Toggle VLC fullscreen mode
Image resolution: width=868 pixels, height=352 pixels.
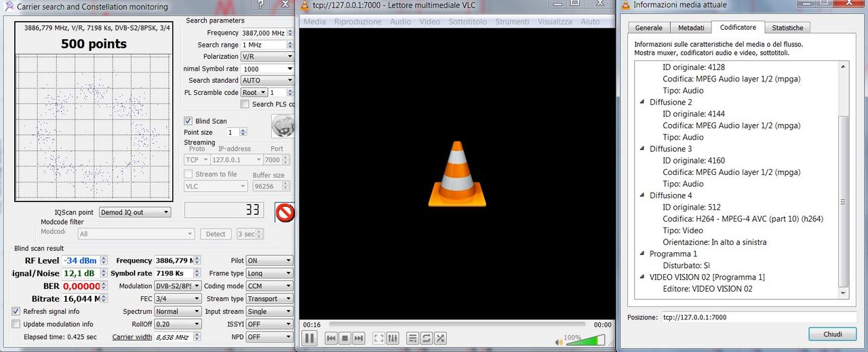coord(379,338)
